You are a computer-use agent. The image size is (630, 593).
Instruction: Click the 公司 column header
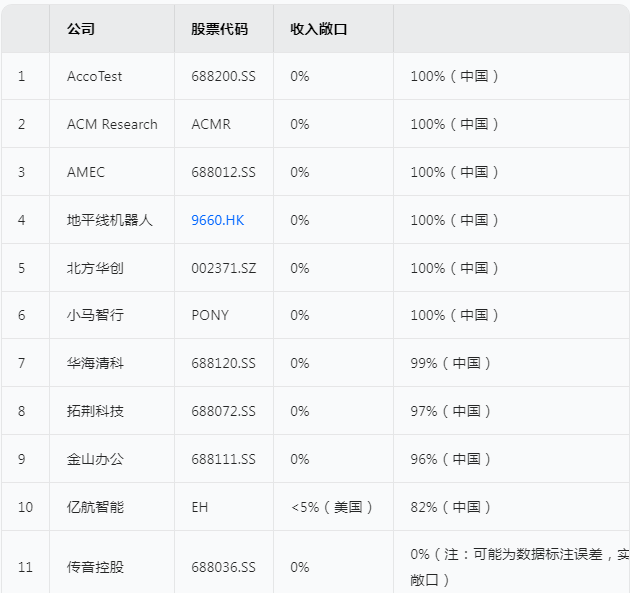[x=81, y=29]
